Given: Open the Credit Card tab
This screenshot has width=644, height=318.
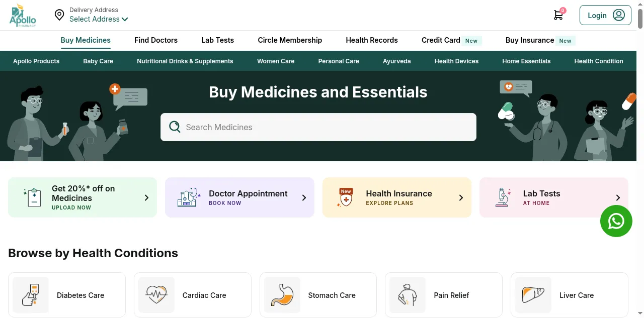Looking at the screenshot, I should click(441, 40).
